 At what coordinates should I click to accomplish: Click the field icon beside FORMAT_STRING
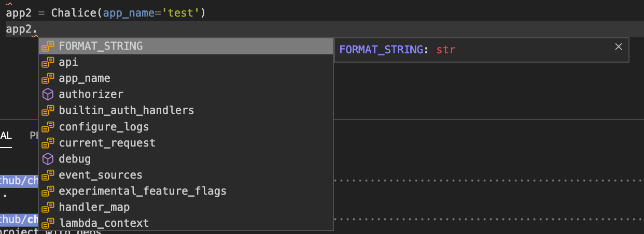click(x=48, y=46)
